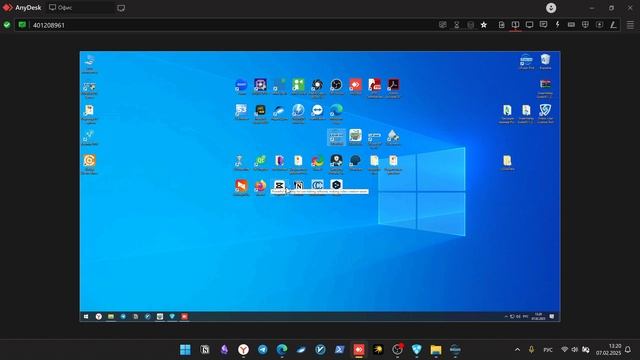The width and height of the screenshot is (640, 360).
Task: Open the local Windows 11 Start menu
Action: click(x=185, y=349)
